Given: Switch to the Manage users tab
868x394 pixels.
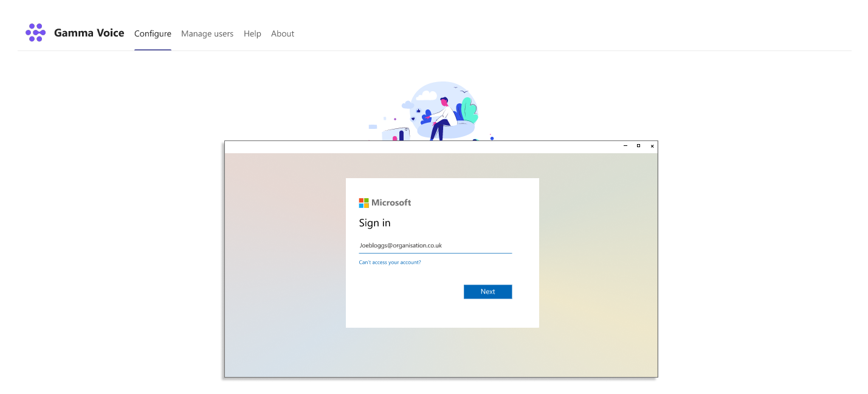Looking at the screenshot, I should [207, 34].
